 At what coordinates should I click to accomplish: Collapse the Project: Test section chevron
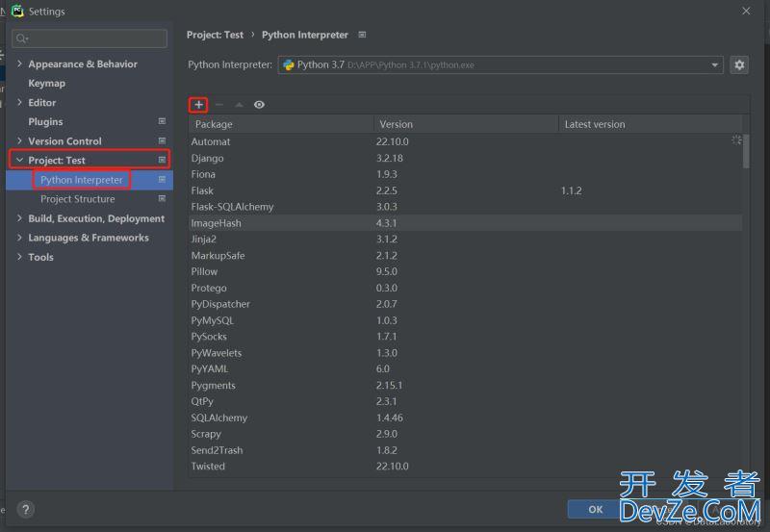(19, 160)
